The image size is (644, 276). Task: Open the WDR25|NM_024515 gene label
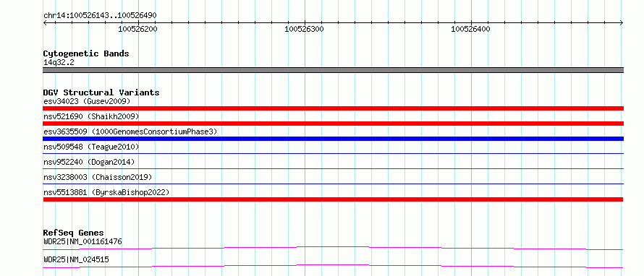point(76,259)
